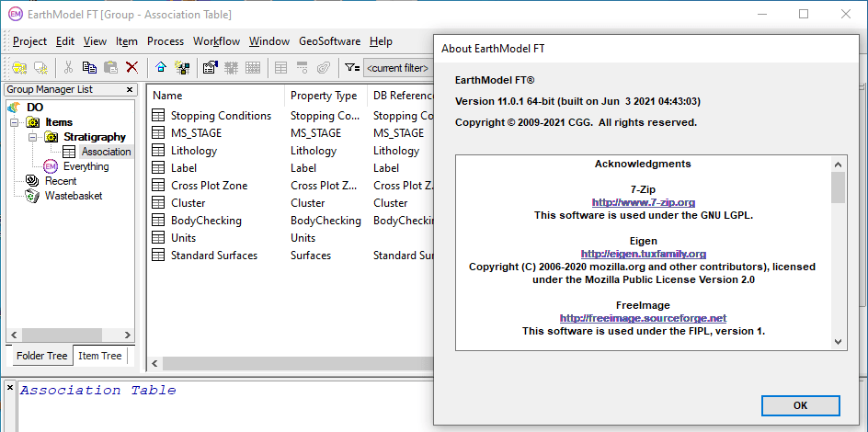
Task: Open the current filter dropdown
Action: click(x=397, y=67)
